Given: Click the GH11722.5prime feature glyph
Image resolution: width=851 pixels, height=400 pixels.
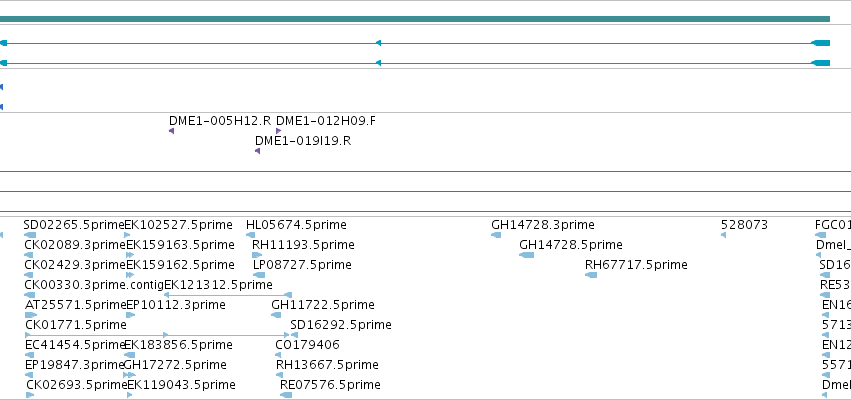Looking at the screenshot, I should [x=276, y=315].
